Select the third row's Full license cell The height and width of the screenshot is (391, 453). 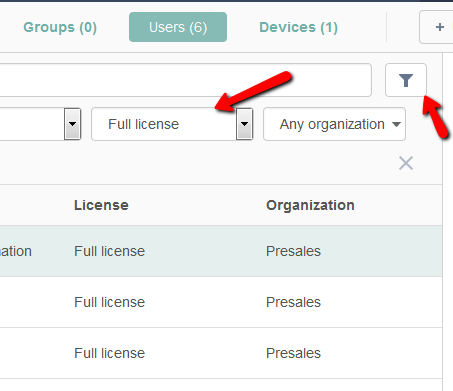coord(109,353)
